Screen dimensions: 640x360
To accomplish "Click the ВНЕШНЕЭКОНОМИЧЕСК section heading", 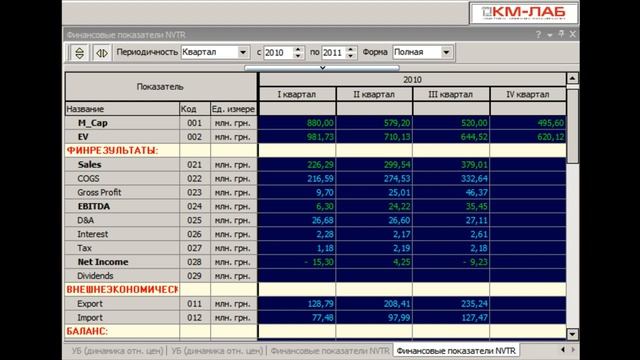I will click(x=122, y=289).
